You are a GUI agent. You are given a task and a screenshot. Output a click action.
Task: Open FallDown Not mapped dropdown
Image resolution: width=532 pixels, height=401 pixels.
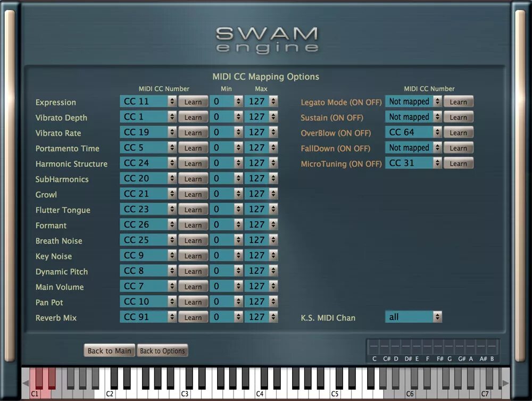pos(413,147)
